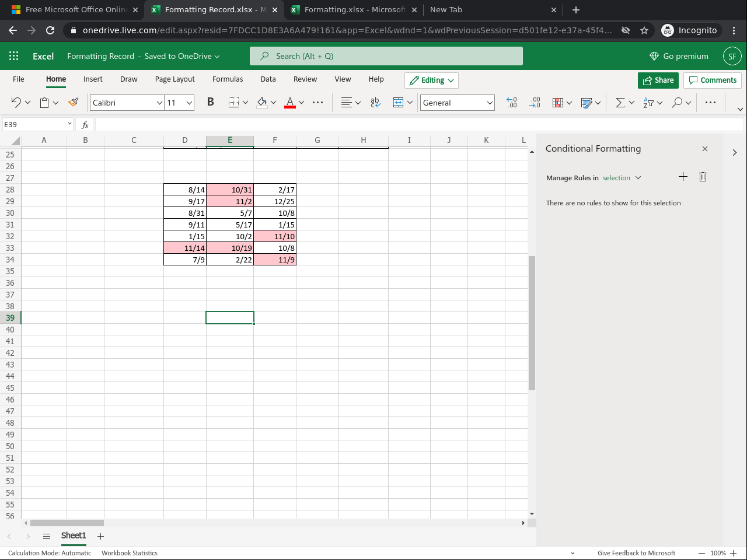This screenshot has width=747, height=560.
Task: Add a new sheet with the plus button
Action: tap(100, 536)
